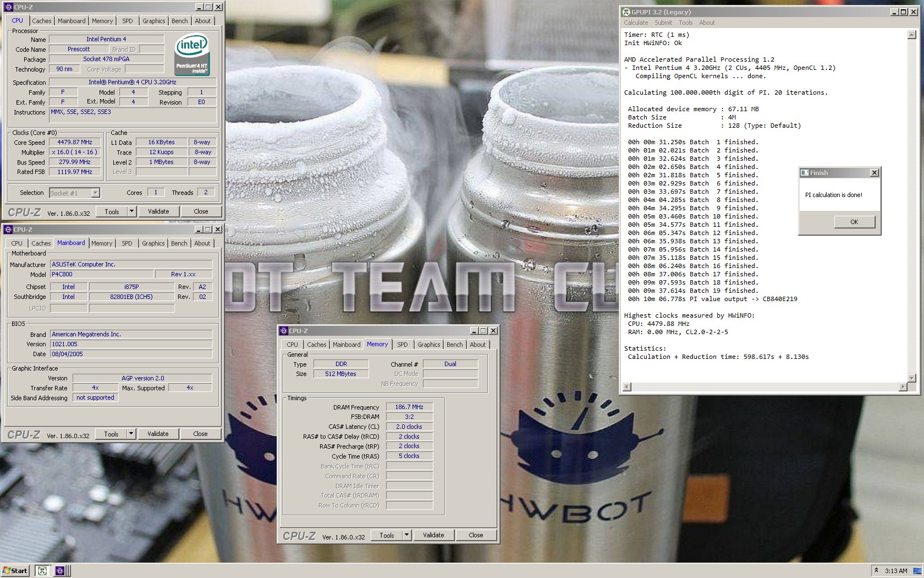Open Tools dropdown arrow in Mainboard window

(131, 434)
